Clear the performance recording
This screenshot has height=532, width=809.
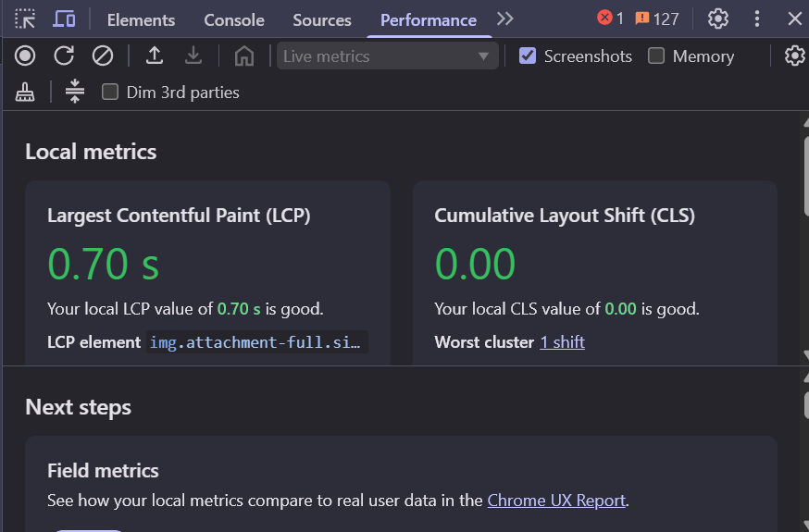[102, 56]
